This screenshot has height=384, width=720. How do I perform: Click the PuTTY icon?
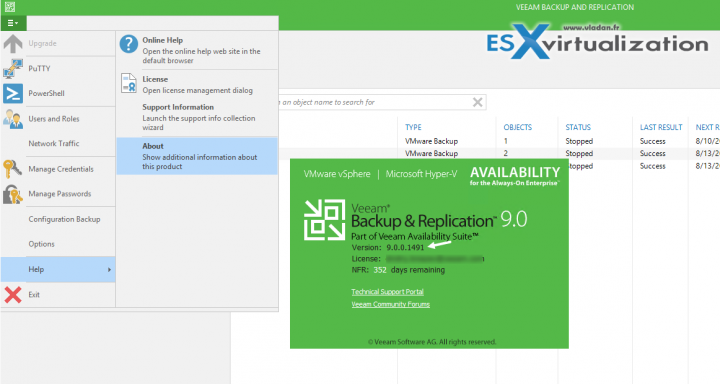(x=13, y=68)
